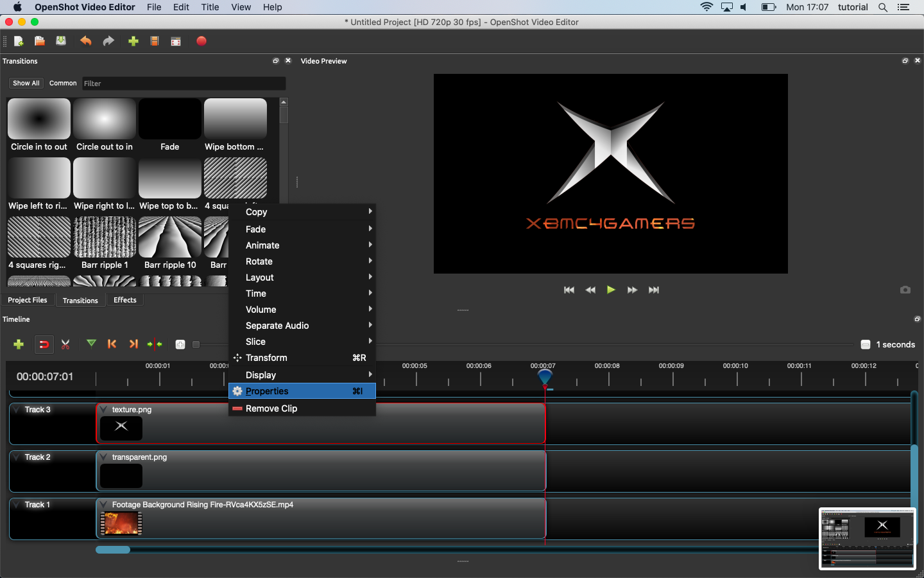The height and width of the screenshot is (578, 924).
Task: Click the green Import Files plus icon
Action: point(133,41)
